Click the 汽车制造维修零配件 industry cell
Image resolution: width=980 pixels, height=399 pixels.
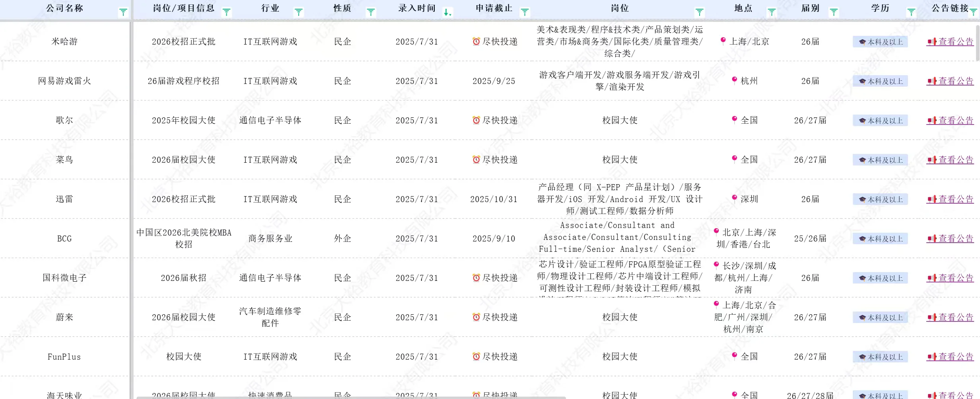point(270,317)
